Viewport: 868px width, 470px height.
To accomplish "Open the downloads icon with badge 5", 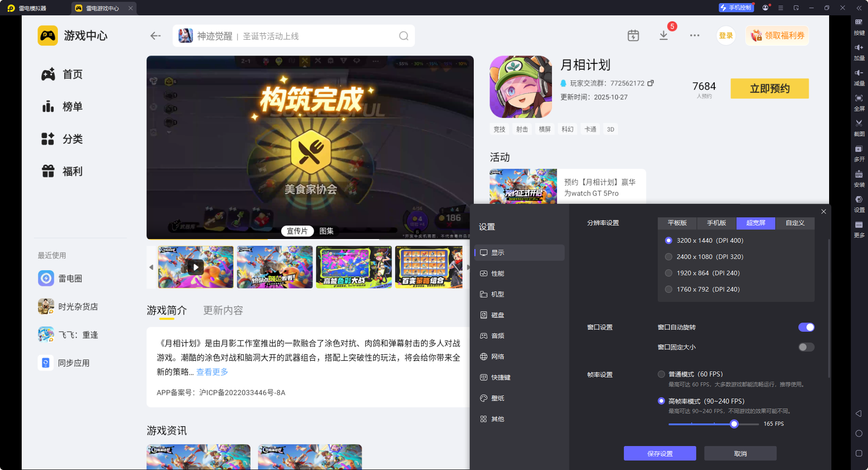I will coord(664,36).
